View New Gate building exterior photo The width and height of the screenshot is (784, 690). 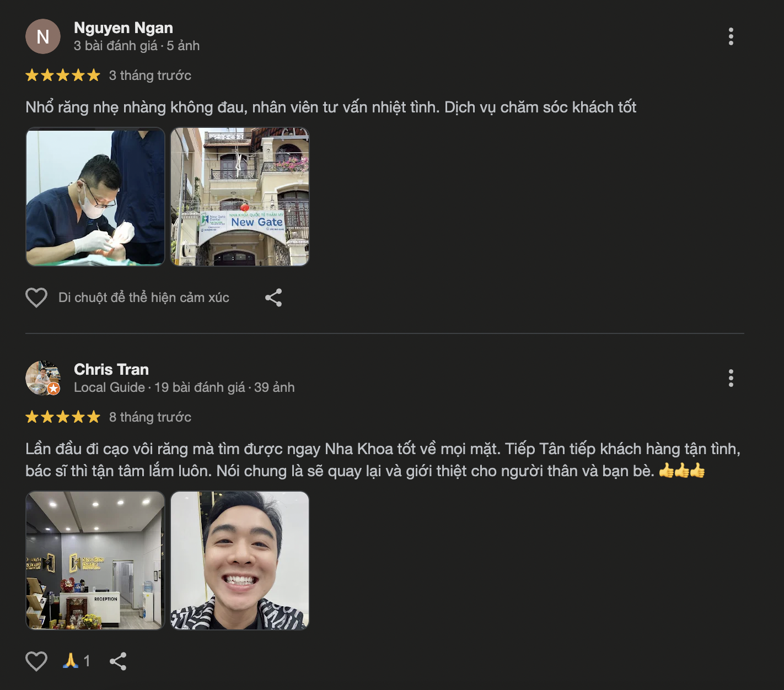point(240,197)
